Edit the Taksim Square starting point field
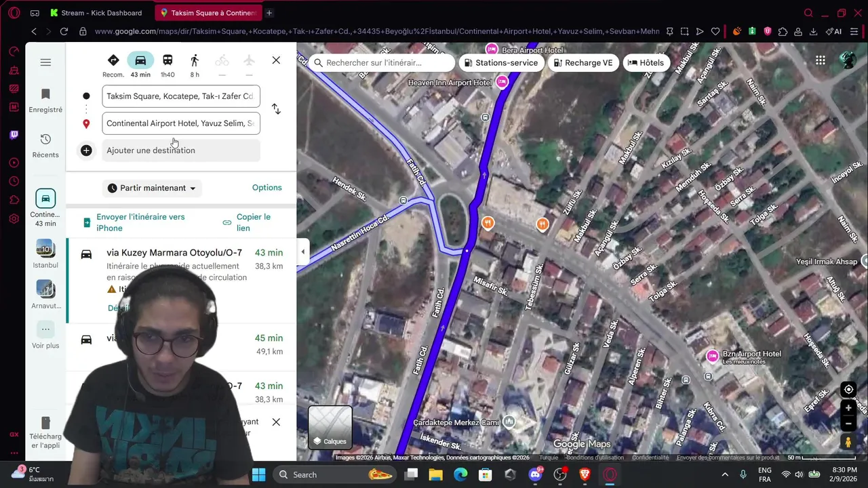The image size is (868, 488). click(x=181, y=96)
